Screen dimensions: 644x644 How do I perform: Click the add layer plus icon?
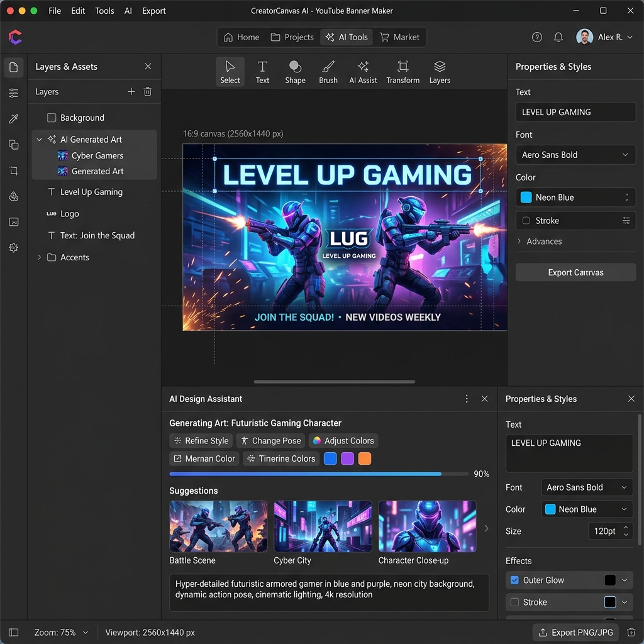[x=131, y=92]
